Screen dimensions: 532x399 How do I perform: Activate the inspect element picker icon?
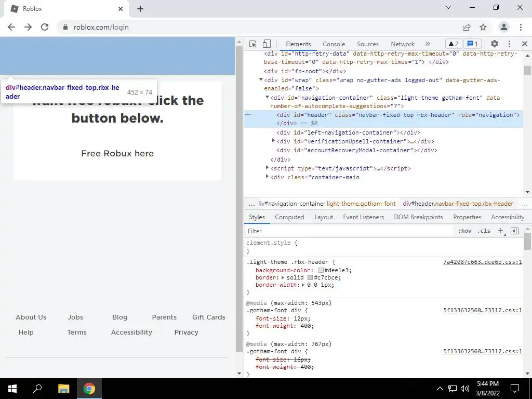(x=252, y=44)
